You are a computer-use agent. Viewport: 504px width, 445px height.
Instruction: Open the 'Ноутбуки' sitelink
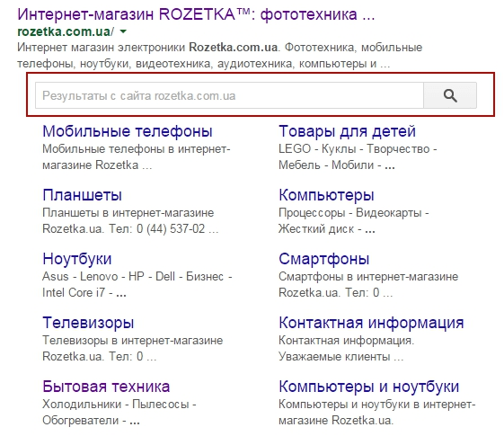click(x=77, y=259)
